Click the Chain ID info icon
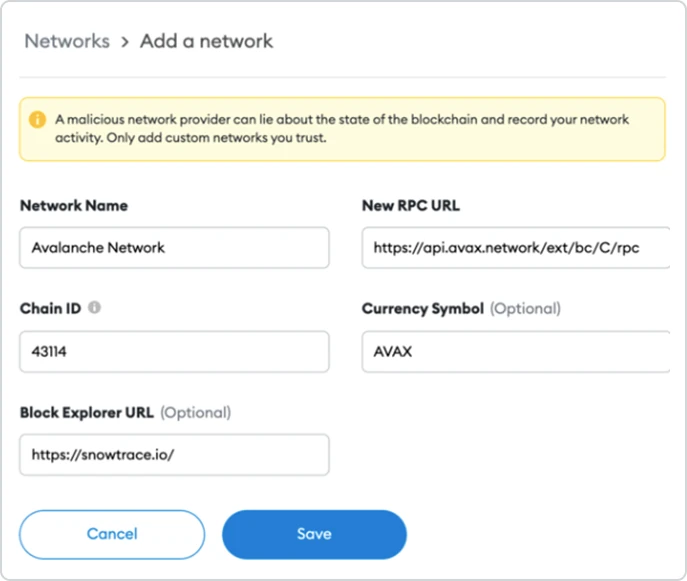687x581 pixels. [94, 308]
